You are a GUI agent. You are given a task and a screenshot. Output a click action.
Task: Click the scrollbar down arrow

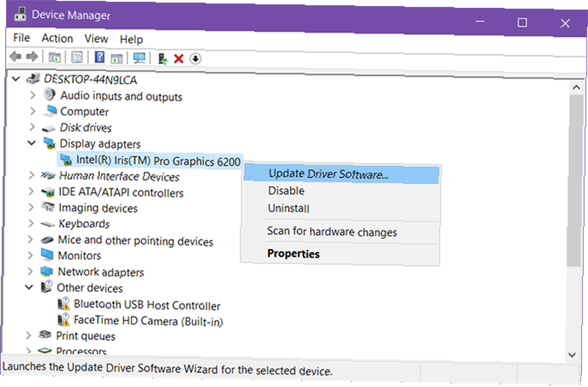pyautogui.click(x=572, y=355)
